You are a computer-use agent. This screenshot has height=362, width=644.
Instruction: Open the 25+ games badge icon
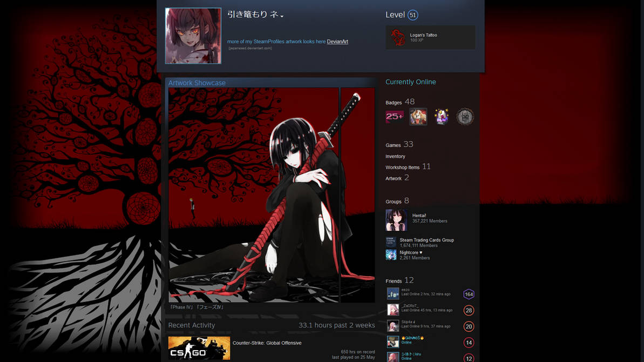395,117
